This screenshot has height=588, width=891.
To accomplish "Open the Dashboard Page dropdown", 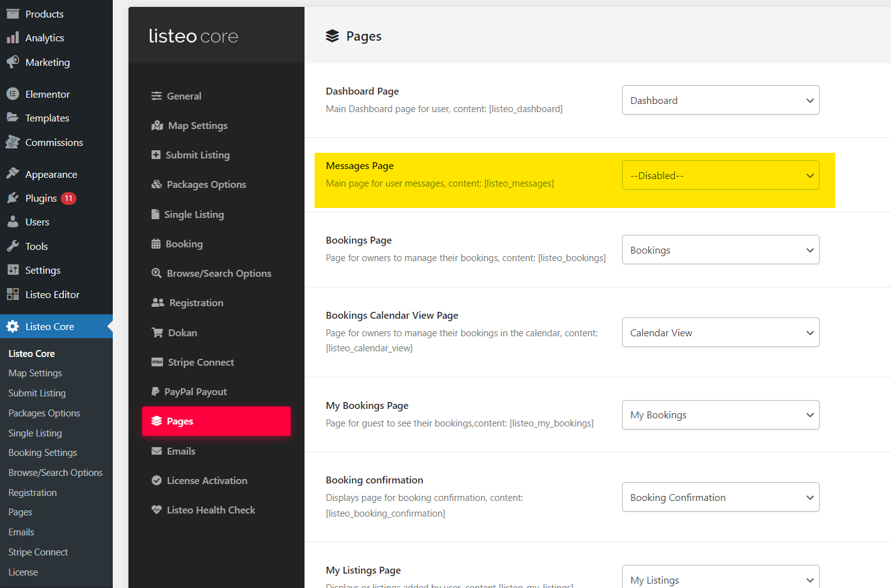I will point(720,100).
